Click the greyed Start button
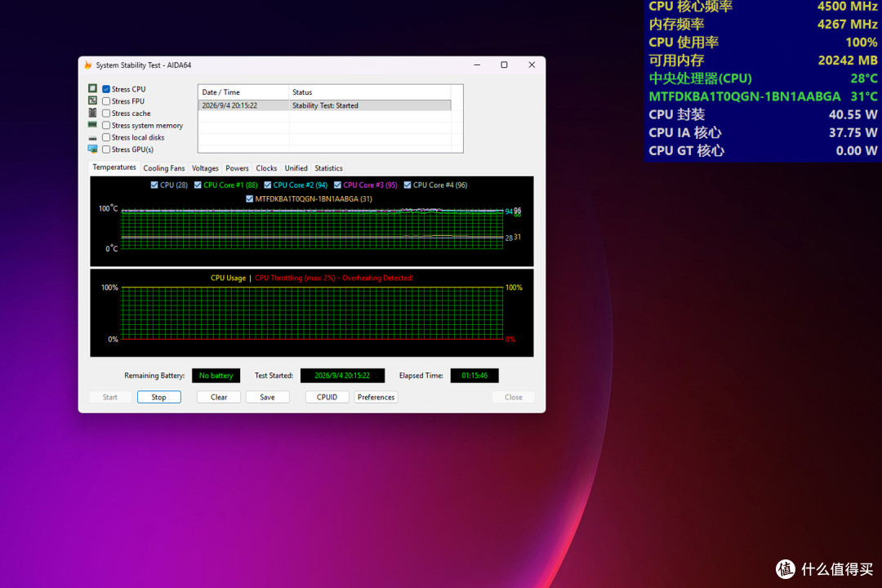The height and width of the screenshot is (588, 882). (x=110, y=397)
